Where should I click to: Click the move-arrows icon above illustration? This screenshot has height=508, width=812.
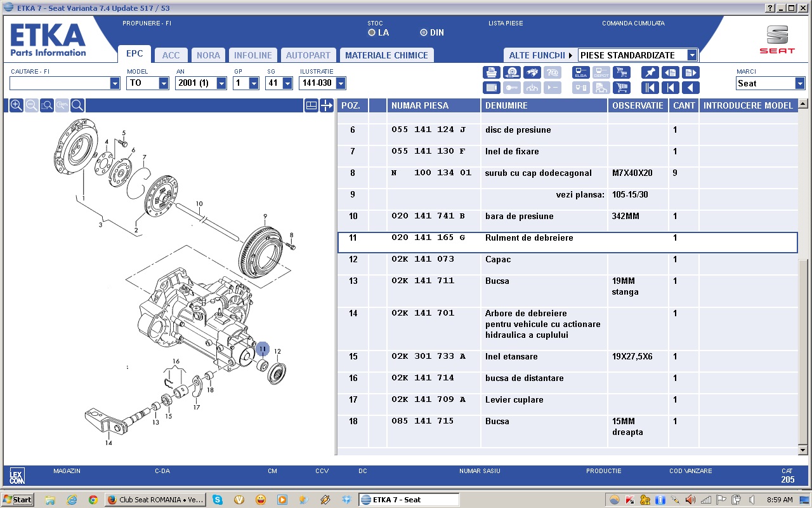[327, 105]
